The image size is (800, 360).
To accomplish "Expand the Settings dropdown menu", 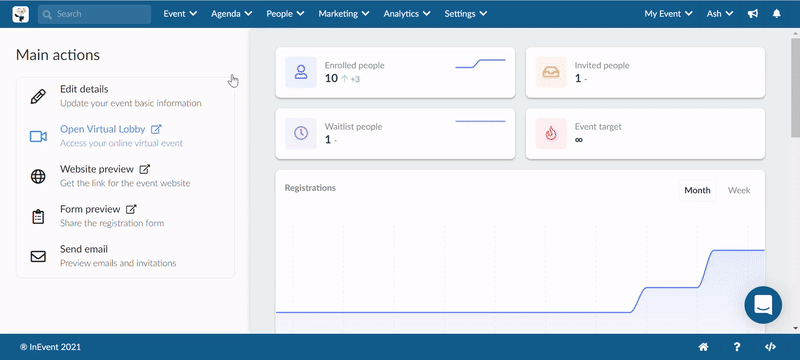I will point(465,14).
